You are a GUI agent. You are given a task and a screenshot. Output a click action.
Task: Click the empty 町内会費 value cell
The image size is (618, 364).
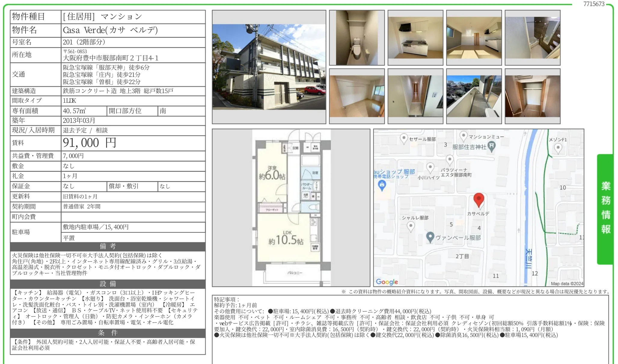tap(133, 217)
